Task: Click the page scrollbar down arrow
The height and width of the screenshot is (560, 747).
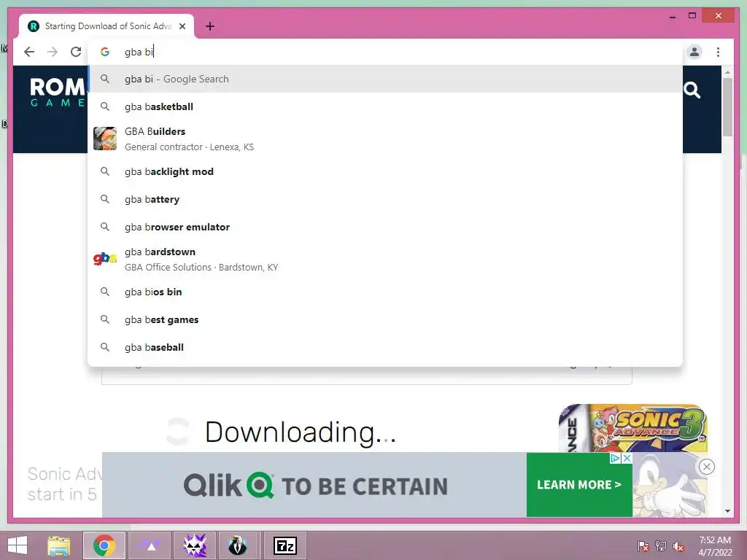Action: tap(727, 511)
